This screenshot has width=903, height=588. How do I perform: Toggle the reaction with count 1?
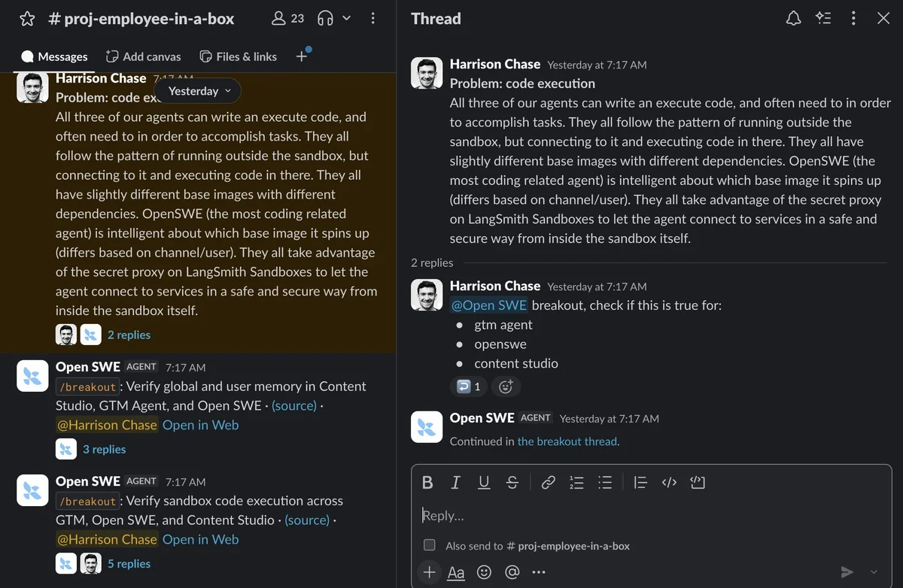(469, 386)
